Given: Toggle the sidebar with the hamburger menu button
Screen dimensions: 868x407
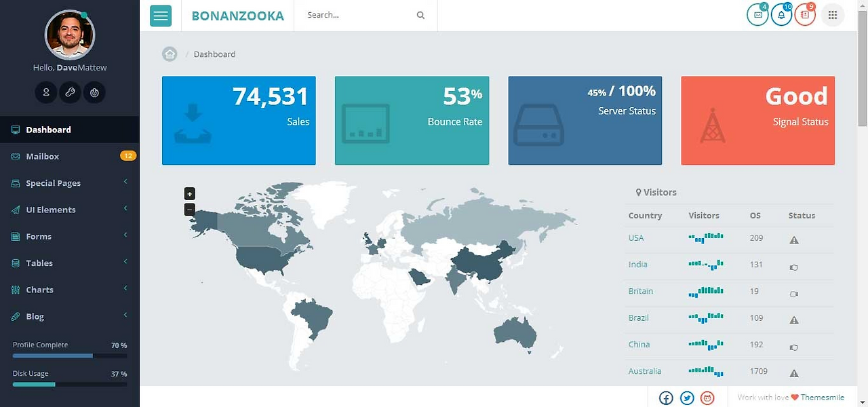Looking at the screenshot, I should pyautogui.click(x=161, y=16).
